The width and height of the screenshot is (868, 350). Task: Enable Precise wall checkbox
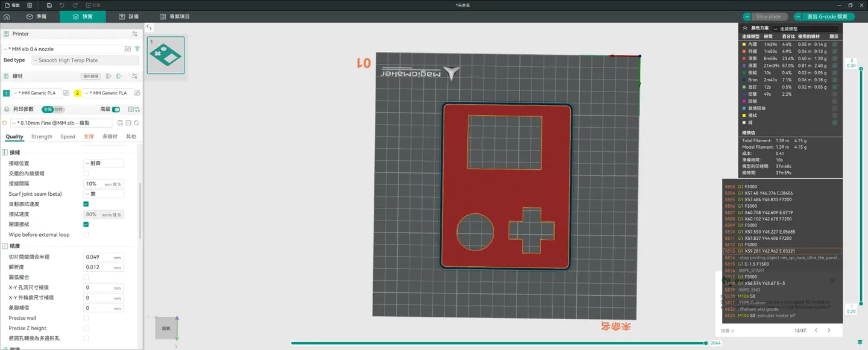[86, 318]
